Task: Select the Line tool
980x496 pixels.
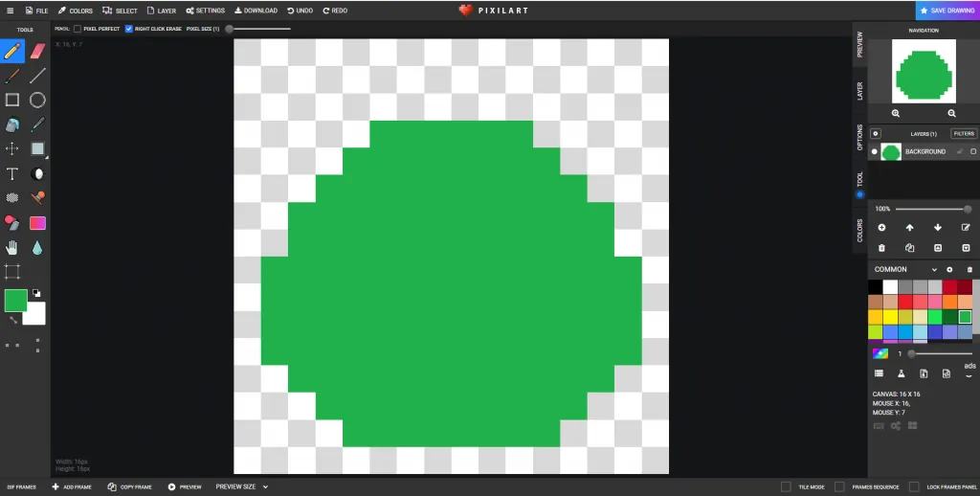Action: click(38, 76)
